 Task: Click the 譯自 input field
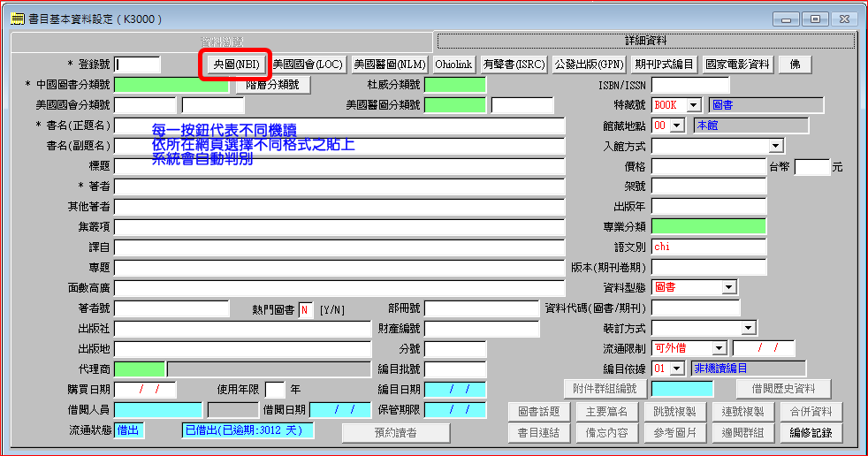[x=340, y=247]
